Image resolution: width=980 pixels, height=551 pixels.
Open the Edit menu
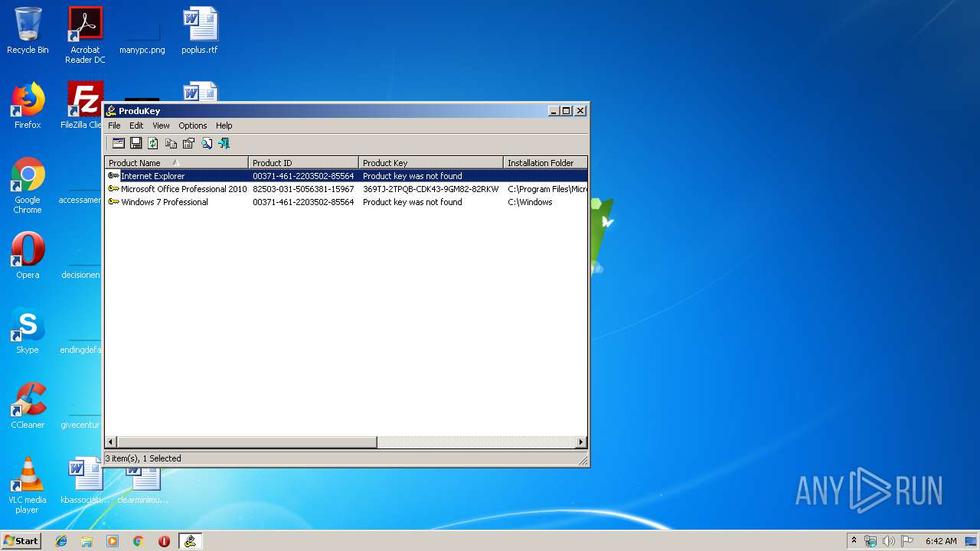click(136, 126)
